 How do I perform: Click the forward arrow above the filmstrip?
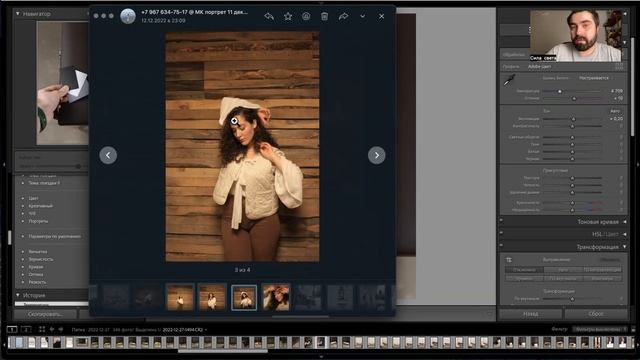pos(61,329)
